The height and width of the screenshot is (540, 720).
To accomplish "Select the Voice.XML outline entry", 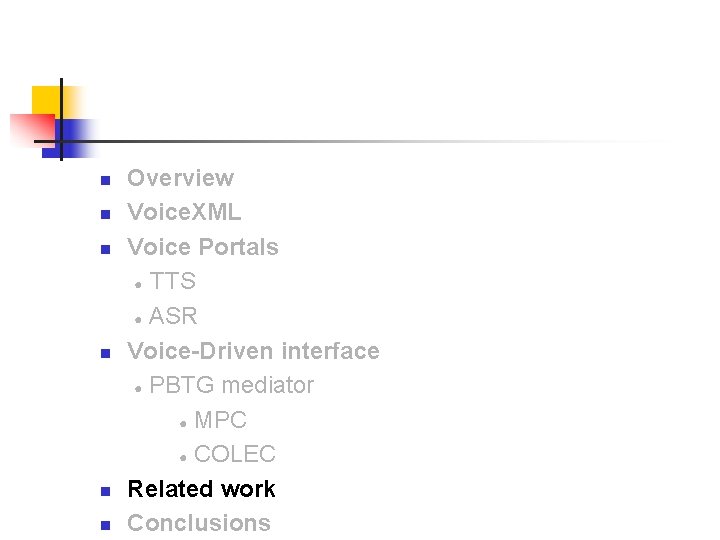I will [x=184, y=212].
